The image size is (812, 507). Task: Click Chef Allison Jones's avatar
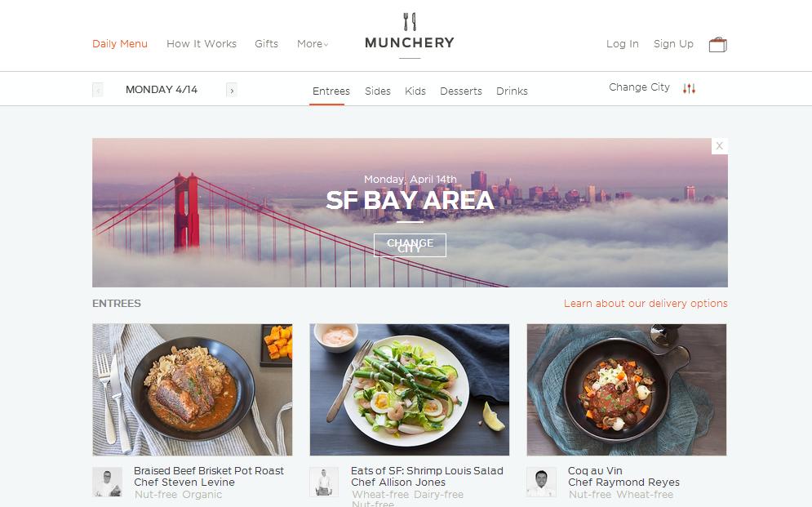pos(324,483)
